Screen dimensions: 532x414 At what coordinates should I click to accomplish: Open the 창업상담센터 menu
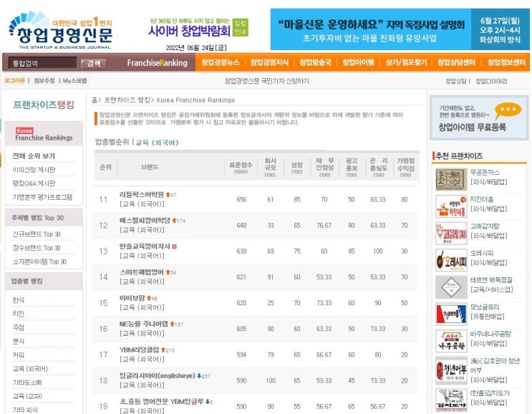pos(456,62)
